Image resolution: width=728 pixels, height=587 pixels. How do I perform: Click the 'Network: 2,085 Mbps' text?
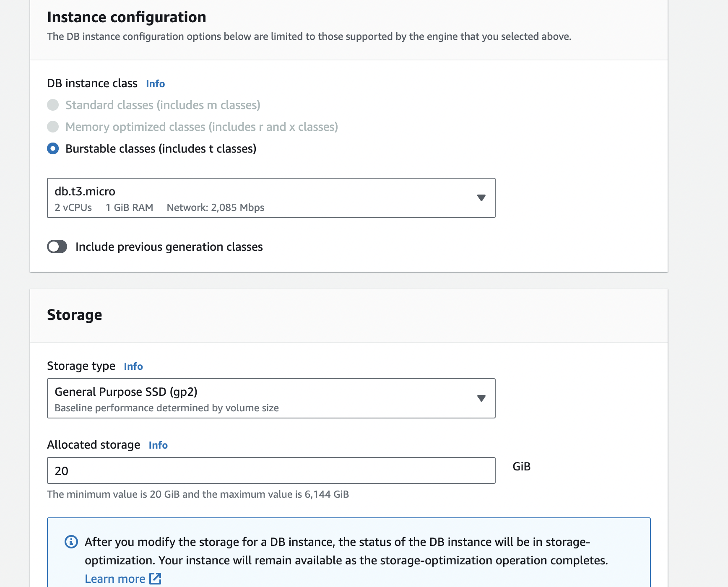pyautogui.click(x=216, y=208)
